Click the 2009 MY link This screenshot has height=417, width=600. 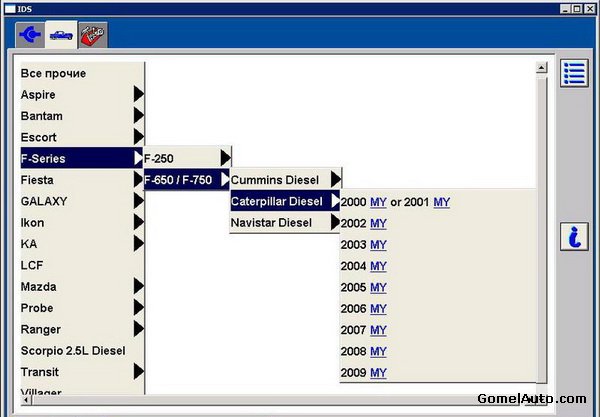tap(378, 373)
